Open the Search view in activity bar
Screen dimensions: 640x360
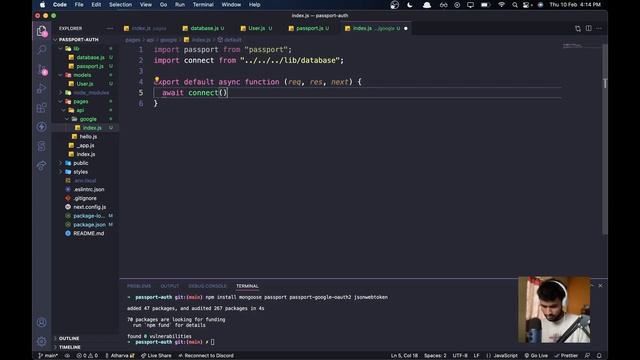(x=42, y=50)
